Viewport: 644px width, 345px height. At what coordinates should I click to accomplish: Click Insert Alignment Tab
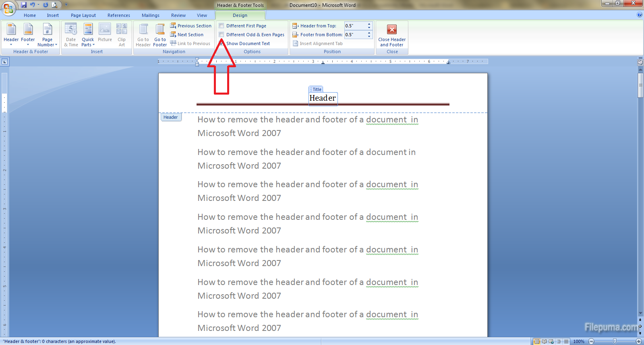point(317,43)
